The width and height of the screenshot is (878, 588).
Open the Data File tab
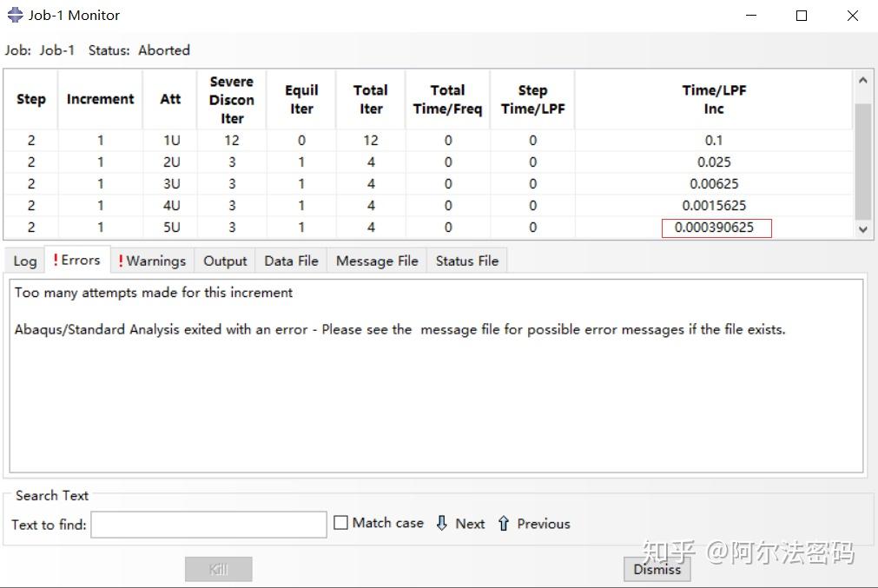point(291,261)
